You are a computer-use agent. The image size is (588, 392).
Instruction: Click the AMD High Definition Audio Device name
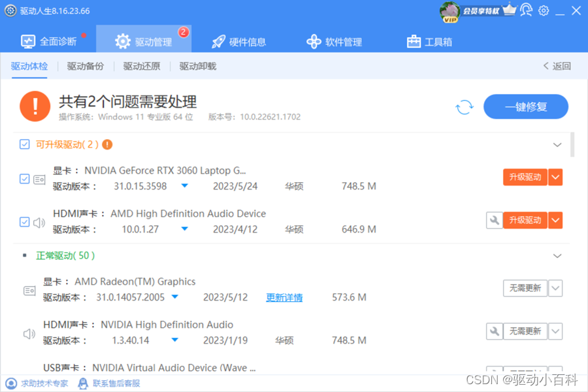pyautogui.click(x=188, y=214)
